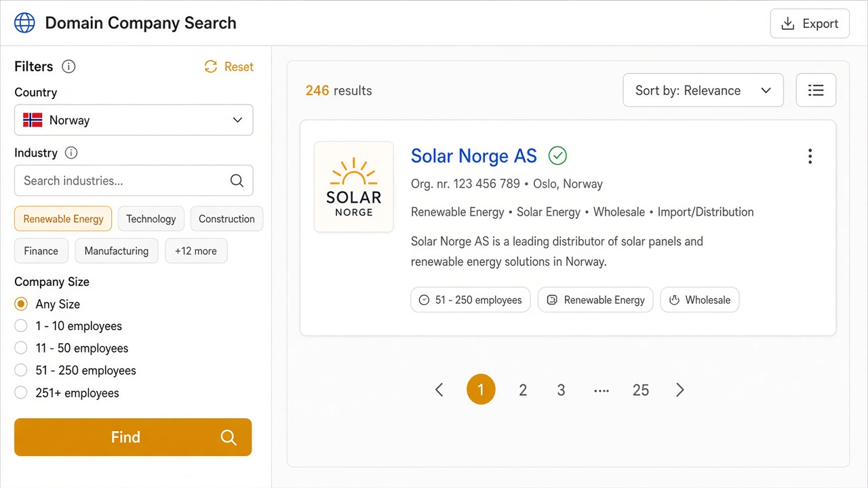Expand the +12 more industries chip
The width and height of the screenshot is (868, 488).
196,251
